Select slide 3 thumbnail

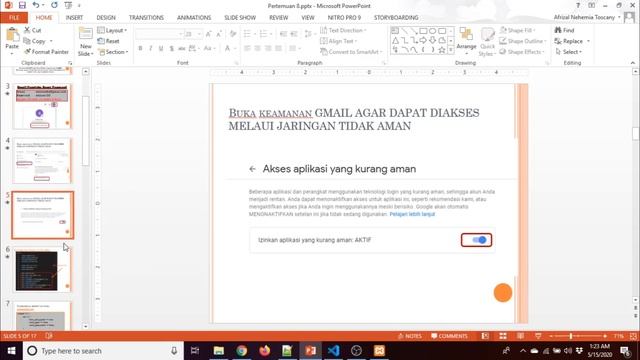[42, 106]
